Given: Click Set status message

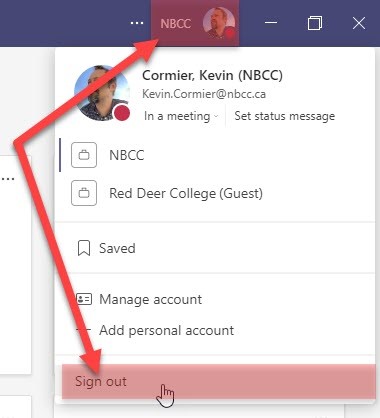Looking at the screenshot, I should pyautogui.click(x=285, y=116).
